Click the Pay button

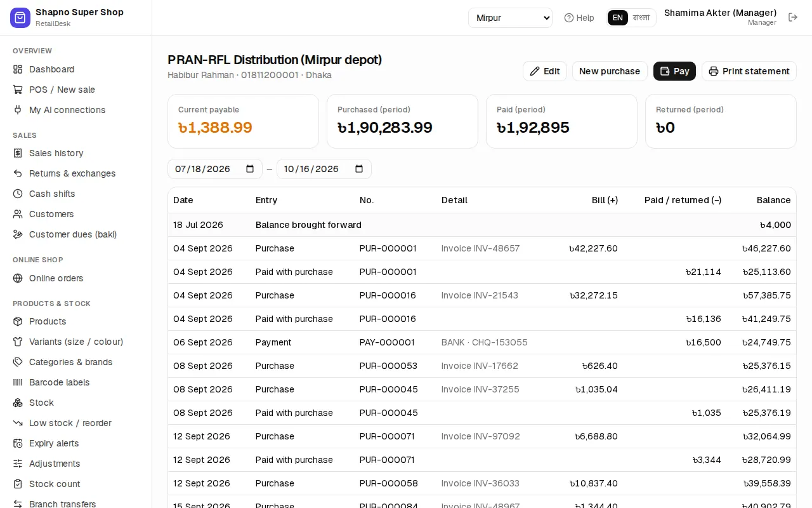click(674, 71)
